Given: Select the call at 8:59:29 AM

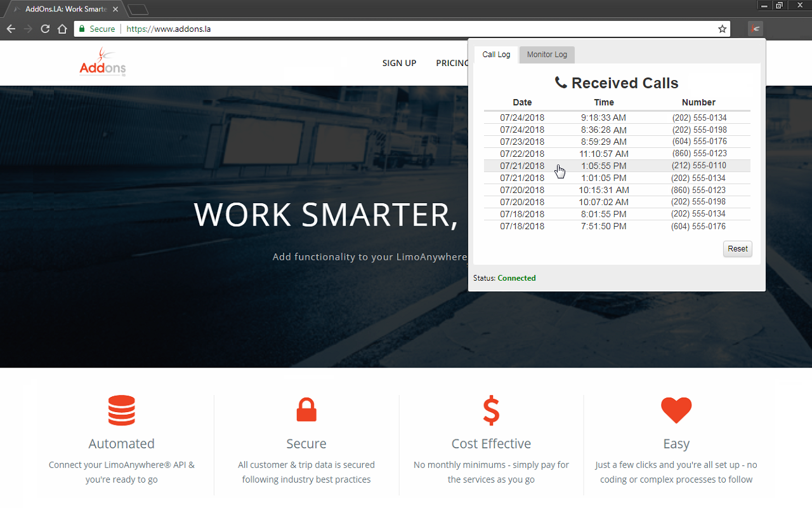Looking at the screenshot, I should point(617,142).
